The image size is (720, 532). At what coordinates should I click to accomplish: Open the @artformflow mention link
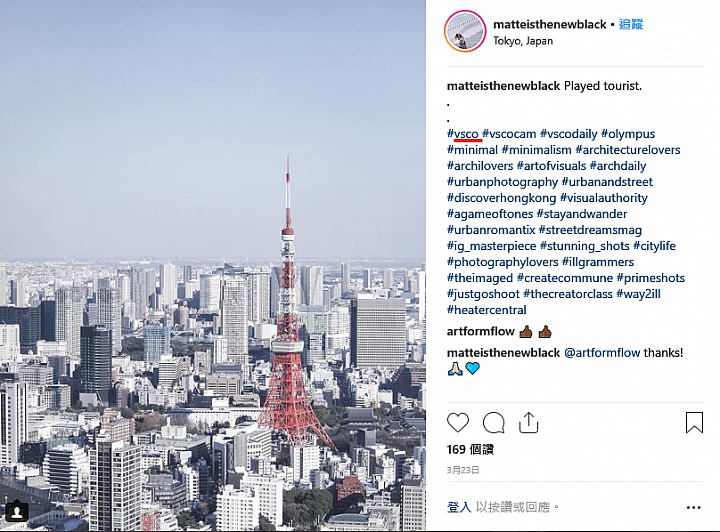(602, 353)
